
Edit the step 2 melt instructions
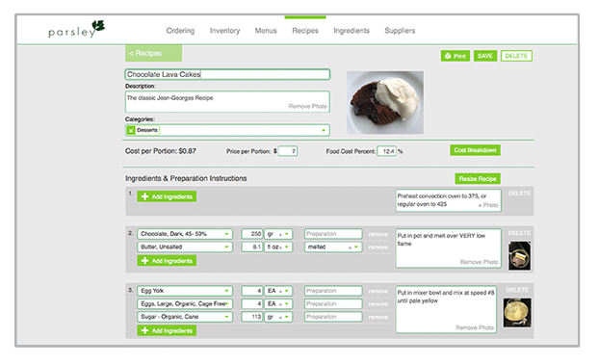click(x=449, y=248)
